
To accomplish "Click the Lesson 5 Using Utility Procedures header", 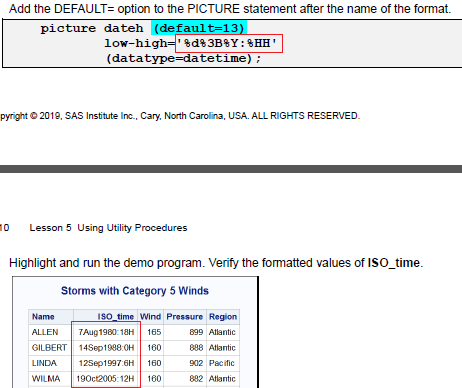I will pyautogui.click(x=108, y=228).
